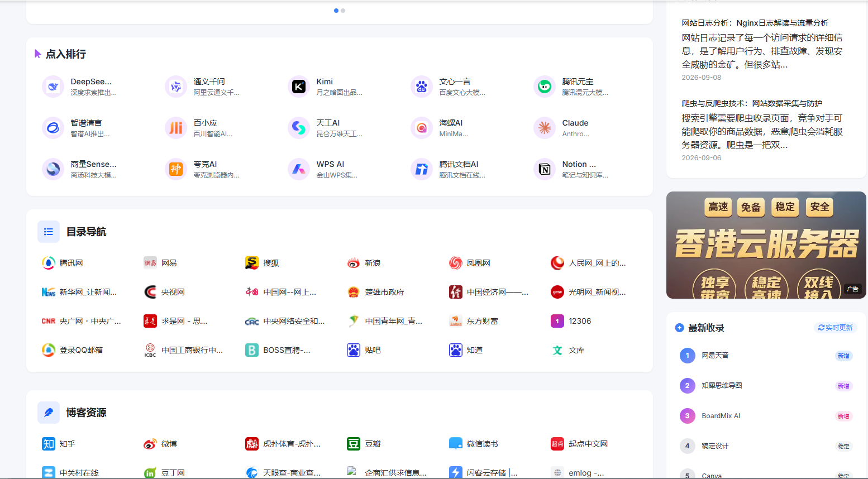
Task: Open the 豆瓣 green icon
Action: [x=354, y=444]
